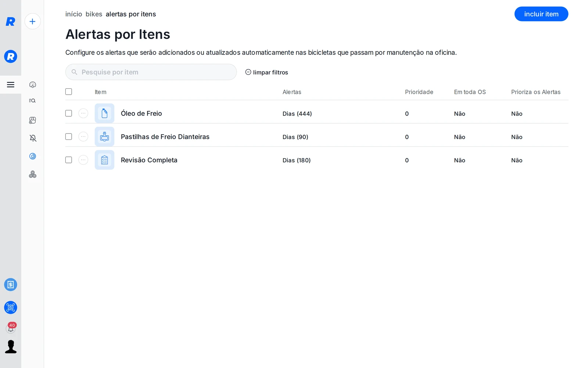The height and width of the screenshot is (368, 588).
Task: Tick the select-all checkbox in table header
Action: coord(69,92)
